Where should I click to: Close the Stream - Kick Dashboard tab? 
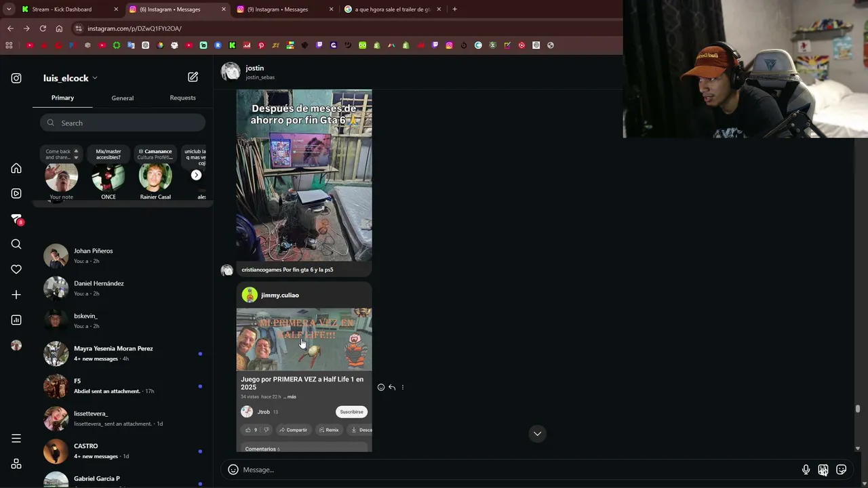[x=116, y=9]
